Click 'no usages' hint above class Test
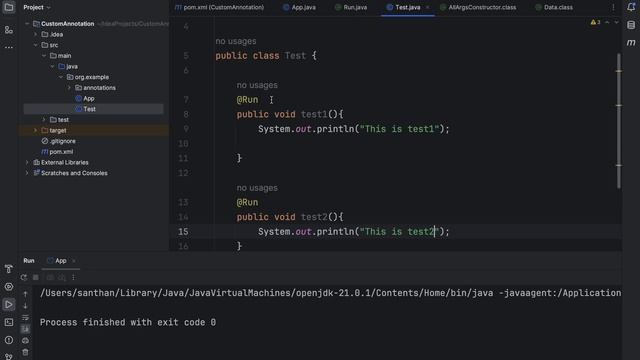The image size is (640, 360). tap(236, 41)
